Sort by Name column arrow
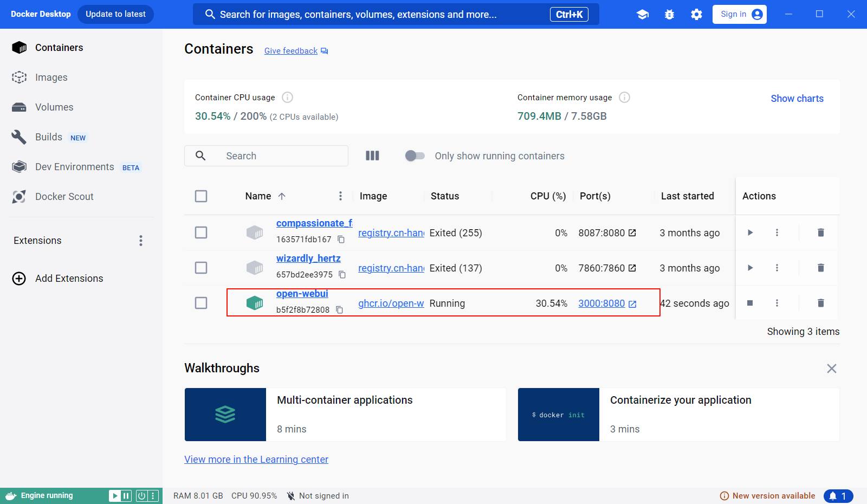This screenshot has width=867, height=504. coord(282,196)
